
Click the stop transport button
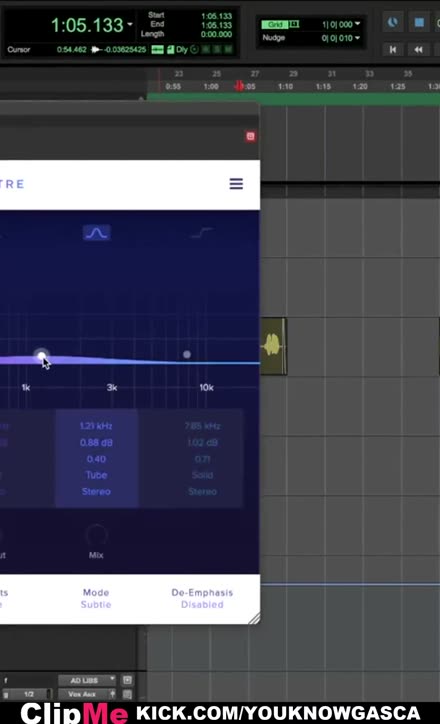click(419, 23)
